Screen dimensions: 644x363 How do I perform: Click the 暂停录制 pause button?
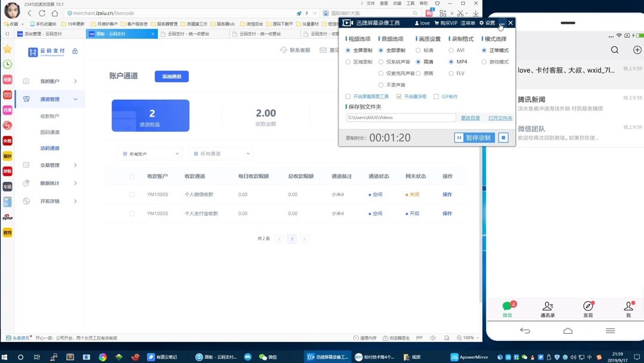click(x=473, y=137)
